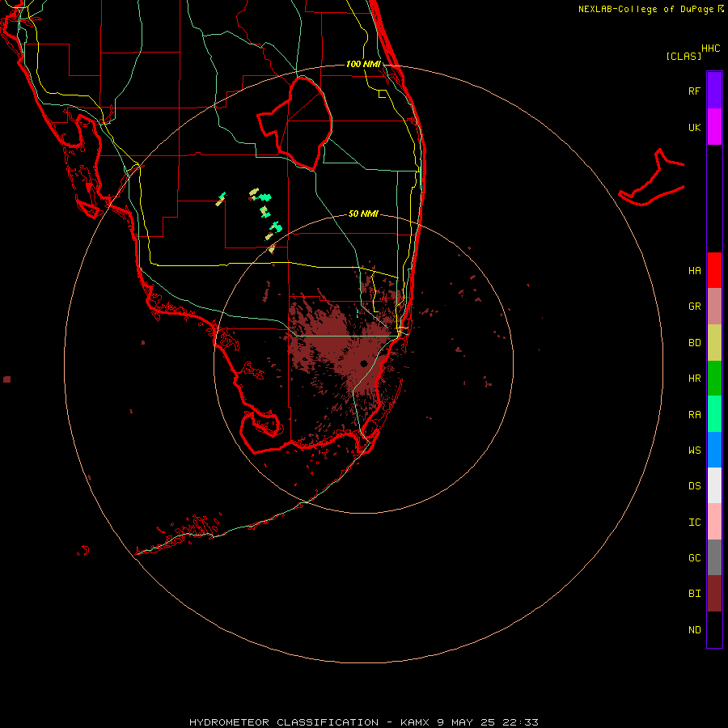Click the WS blue legend swatch
This screenshot has width=728, height=728.
[x=714, y=450]
